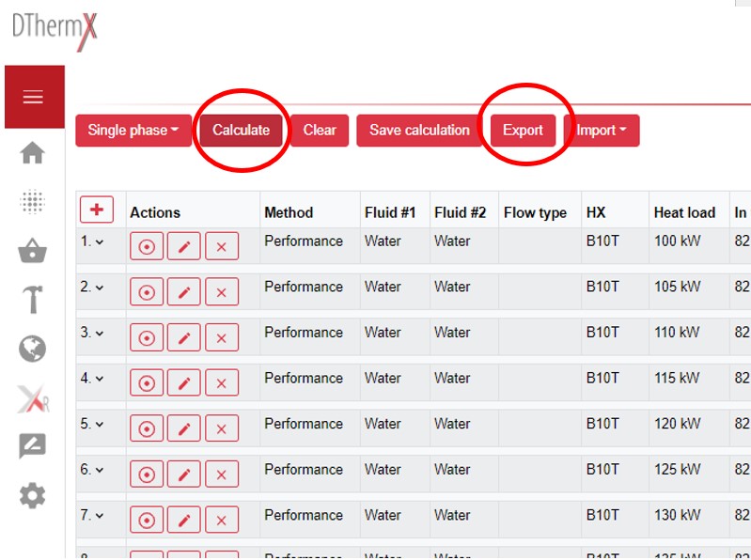The image size is (751, 560).
Task: Open the dotted grid icon in the sidebar
Action: pyautogui.click(x=33, y=202)
